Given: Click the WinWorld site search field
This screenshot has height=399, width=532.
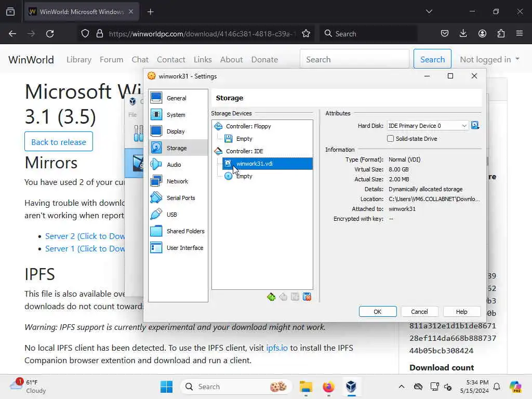Looking at the screenshot, I should [x=354, y=59].
